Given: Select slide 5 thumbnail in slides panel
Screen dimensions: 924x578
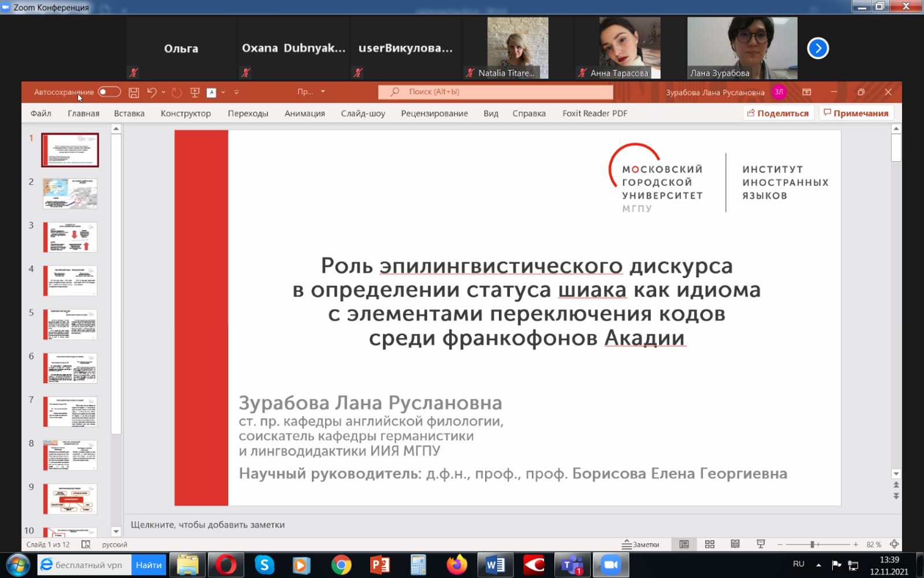Looking at the screenshot, I should tap(69, 324).
